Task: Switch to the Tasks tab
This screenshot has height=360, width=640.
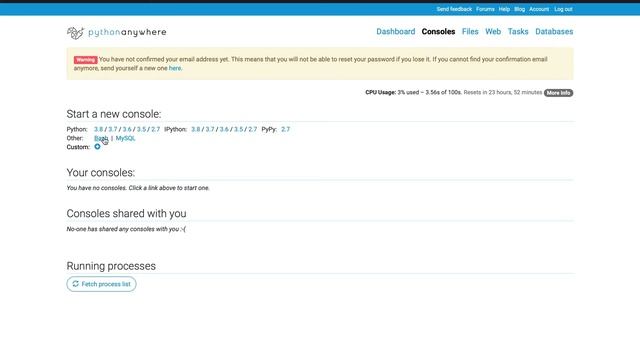Action: [x=518, y=31]
